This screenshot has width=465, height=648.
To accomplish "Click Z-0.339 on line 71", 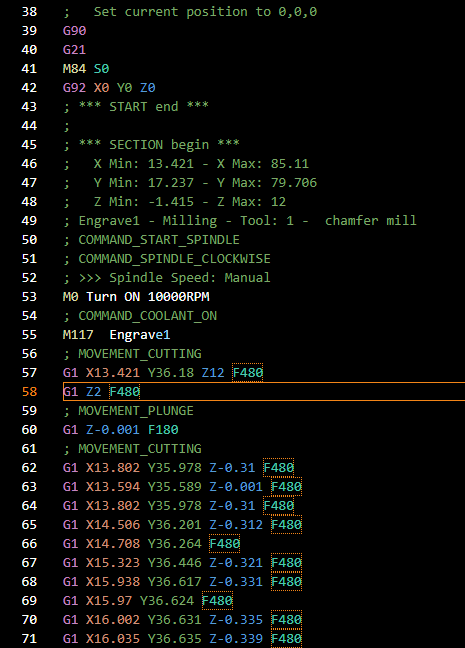I will pos(236,639).
